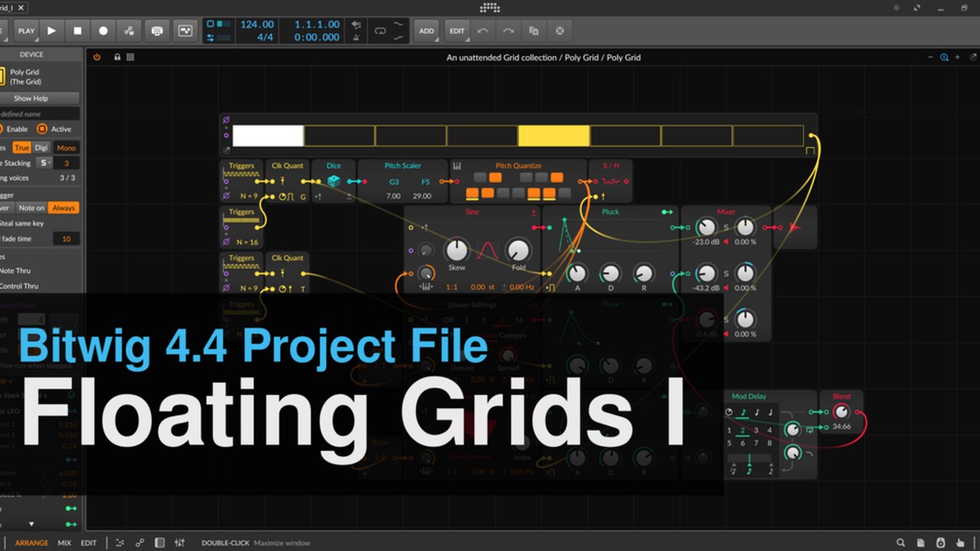Click the grid snap icon in Grid header
980x551 pixels.
pos(130,57)
